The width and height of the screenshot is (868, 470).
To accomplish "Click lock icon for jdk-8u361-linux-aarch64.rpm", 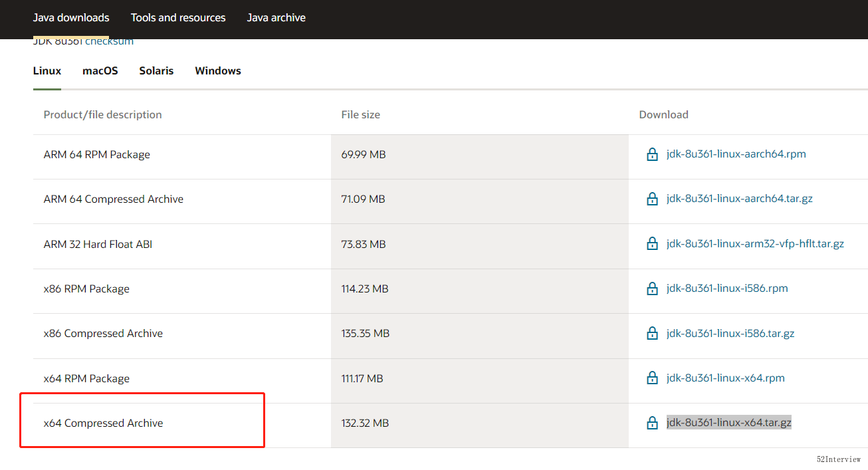I will 653,154.
